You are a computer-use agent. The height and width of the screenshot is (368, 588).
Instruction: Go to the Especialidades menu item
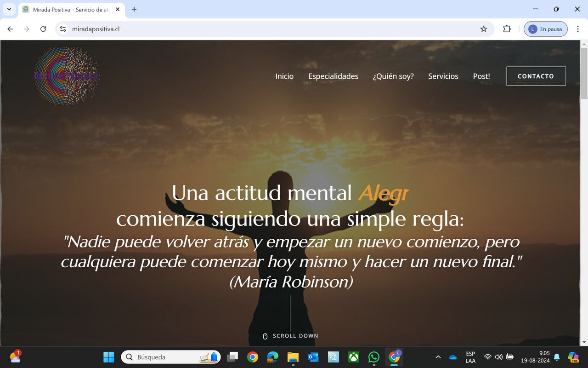(333, 76)
